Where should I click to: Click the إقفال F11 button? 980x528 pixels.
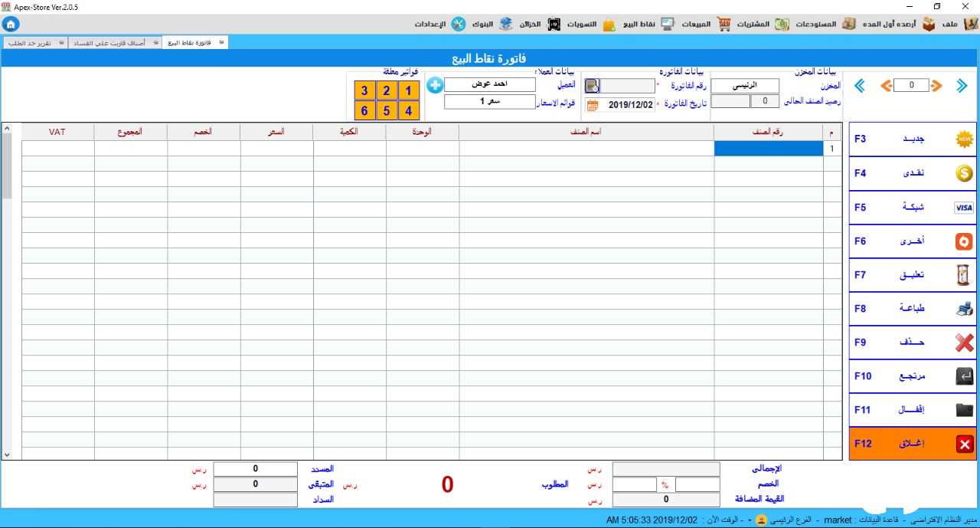coord(913,409)
